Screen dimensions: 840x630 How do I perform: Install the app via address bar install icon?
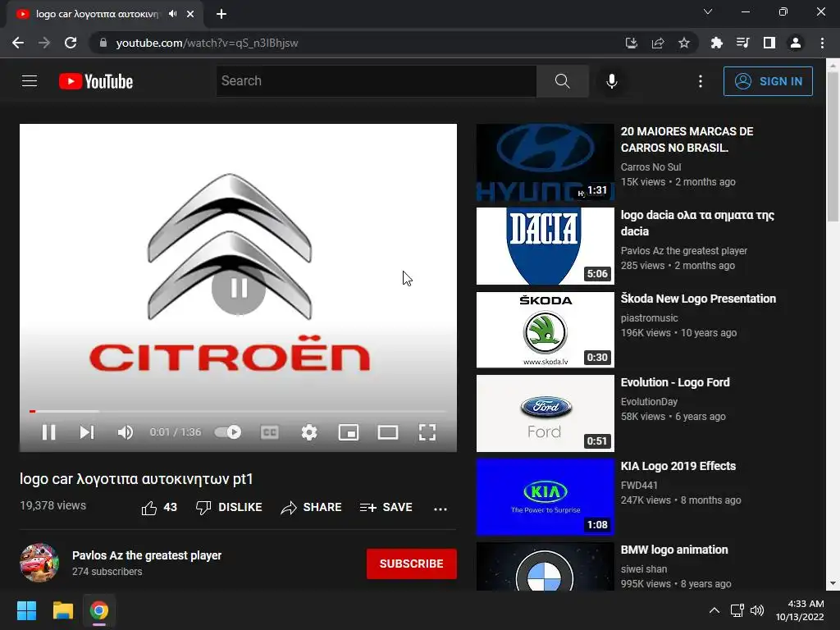(631, 43)
